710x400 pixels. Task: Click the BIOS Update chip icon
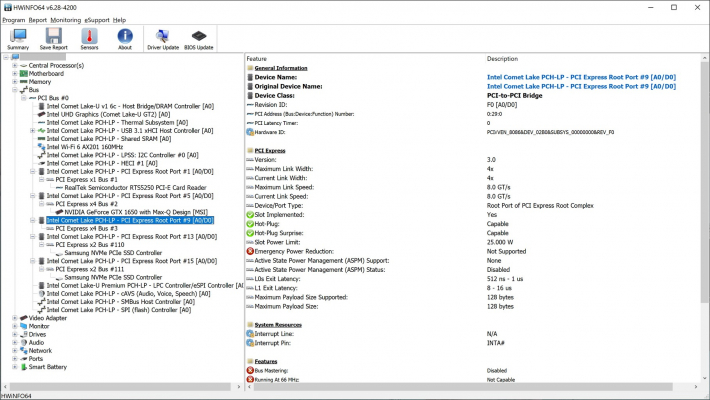(x=199, y=38)
